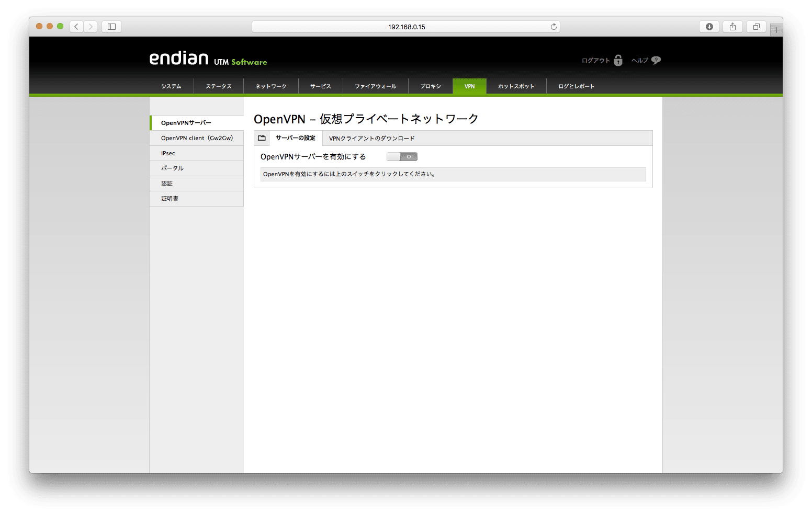Open the ファイアウォール menu
The image size is (812, 515).
point(376,86)
